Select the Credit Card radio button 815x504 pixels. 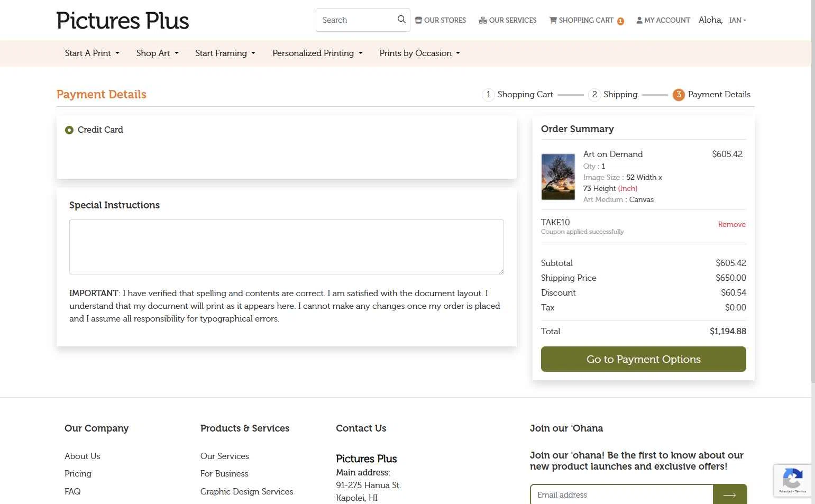tap(69, 130)
